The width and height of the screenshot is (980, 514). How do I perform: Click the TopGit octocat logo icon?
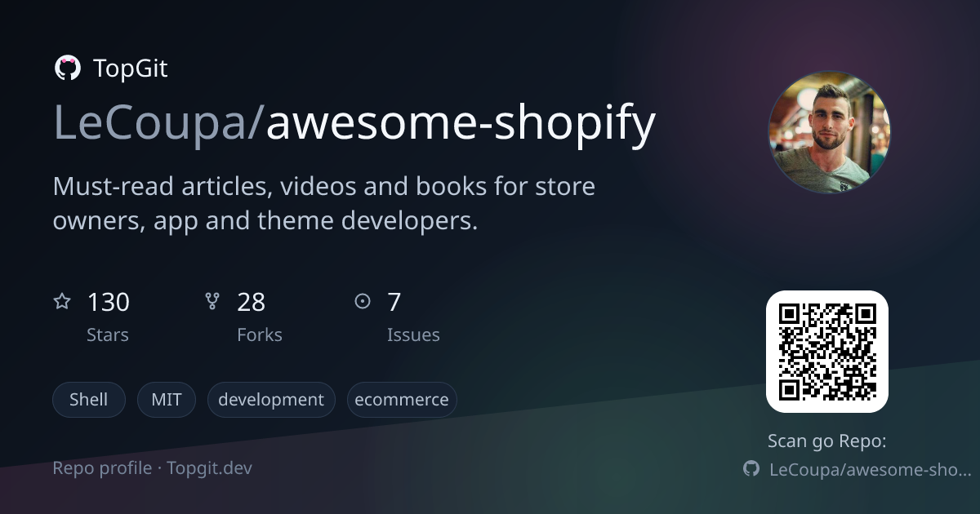(67, 68)
